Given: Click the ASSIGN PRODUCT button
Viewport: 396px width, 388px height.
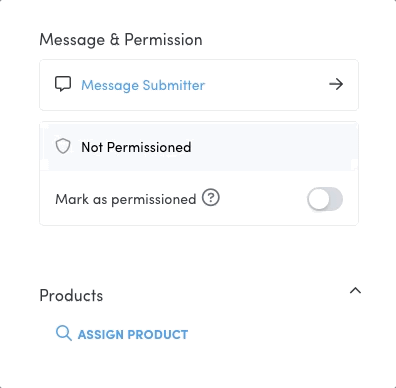Looking at the screenshot, I should coord(122,334).
